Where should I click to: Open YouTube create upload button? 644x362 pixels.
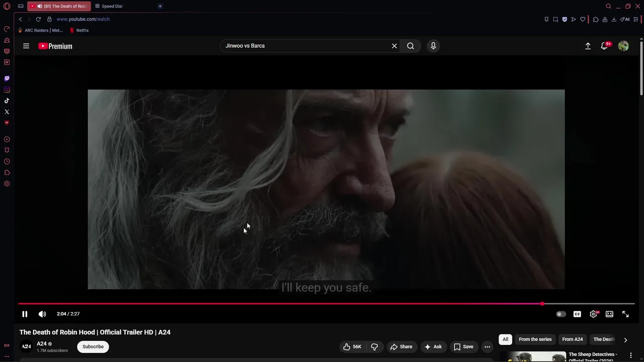pyautogui.click(x=588, y=46)
